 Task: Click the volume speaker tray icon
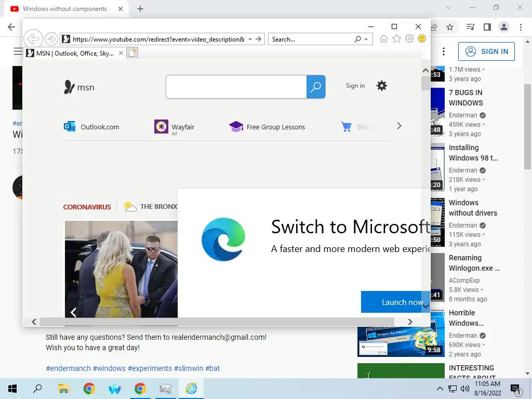[x=465, y=389]
